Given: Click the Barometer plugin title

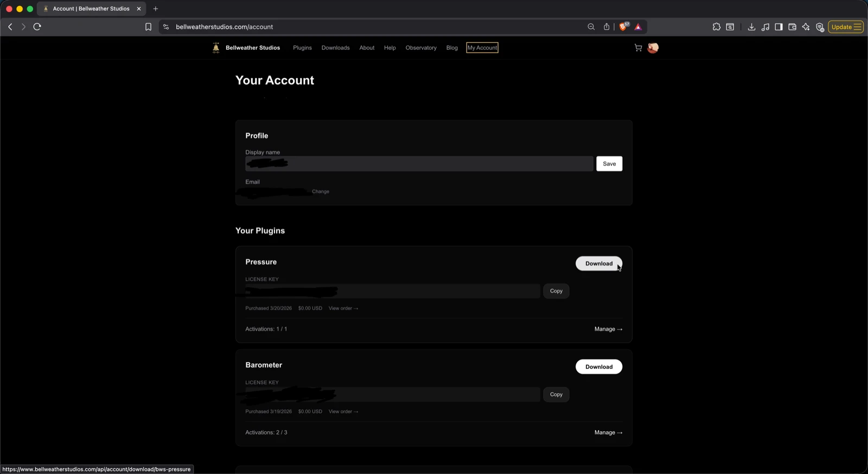Looking at the screenshot, I should coord(264,365).
